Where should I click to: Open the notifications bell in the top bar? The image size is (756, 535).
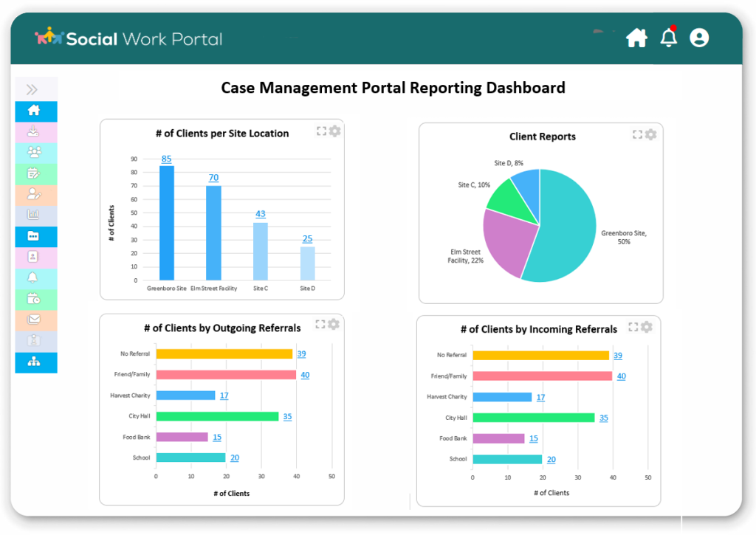669,38
